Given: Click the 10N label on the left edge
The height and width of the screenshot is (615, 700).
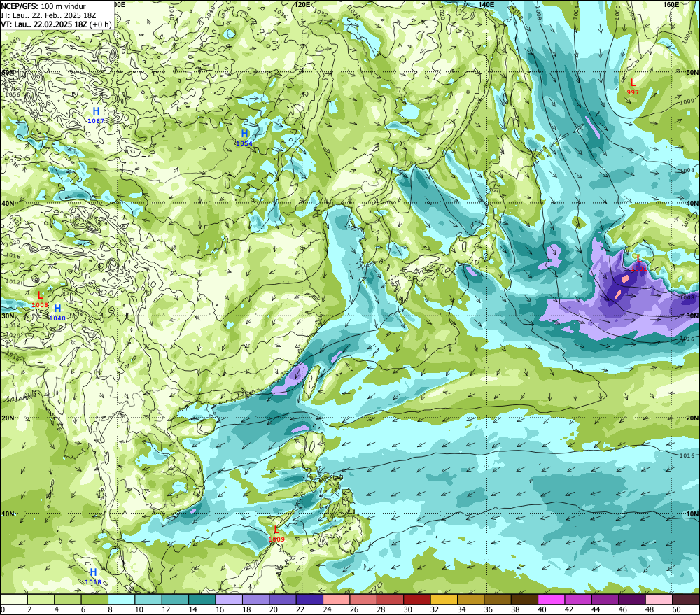Looking at the screenshot, I should tap(8, 514).
